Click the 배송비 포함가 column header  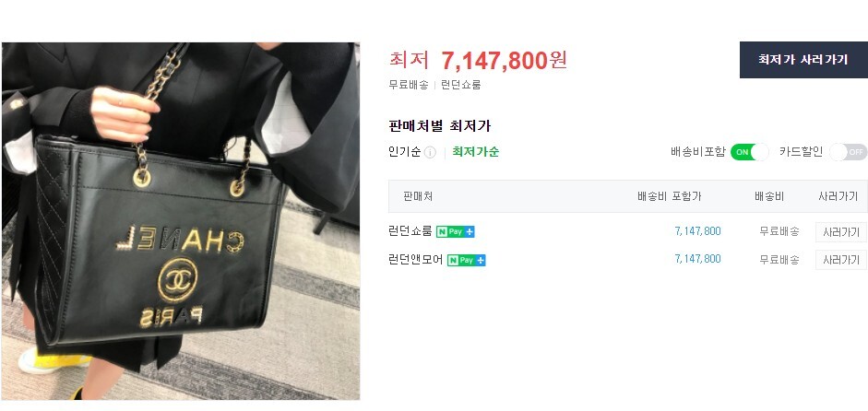670,196
